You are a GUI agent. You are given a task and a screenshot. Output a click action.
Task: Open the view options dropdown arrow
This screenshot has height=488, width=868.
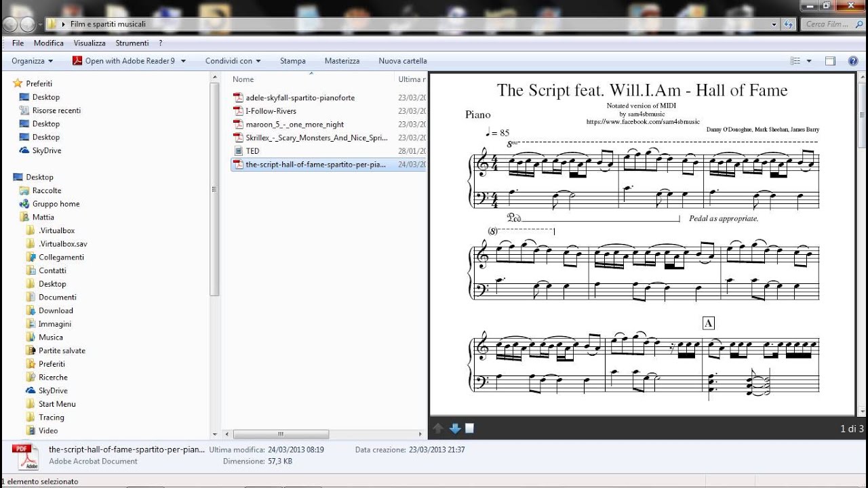point(809,61)
